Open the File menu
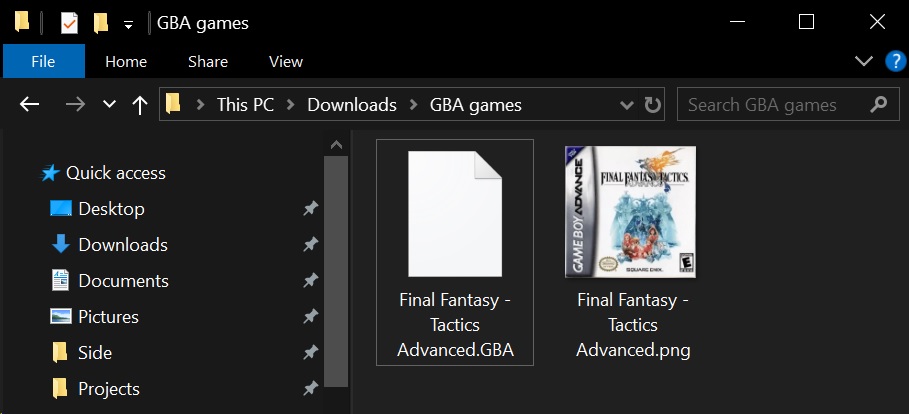The image size is (909, 414). (43, 61)
